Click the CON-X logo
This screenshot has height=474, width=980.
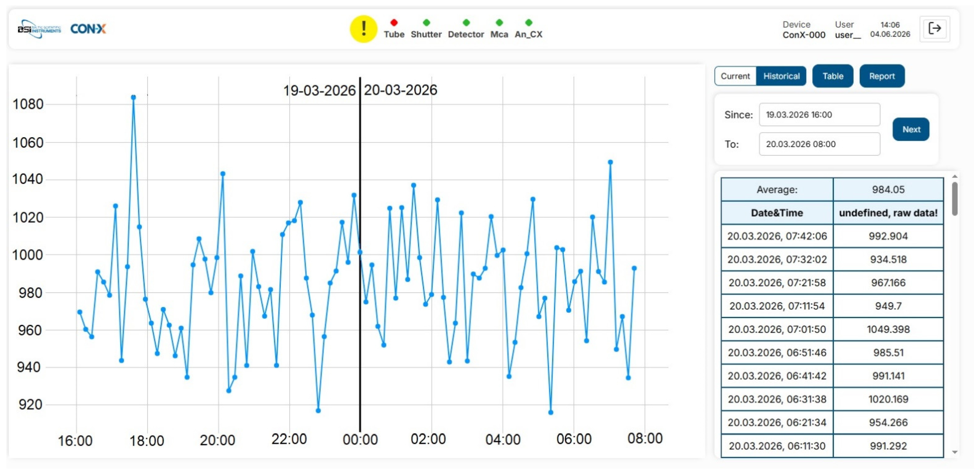[x=88, y=29]
